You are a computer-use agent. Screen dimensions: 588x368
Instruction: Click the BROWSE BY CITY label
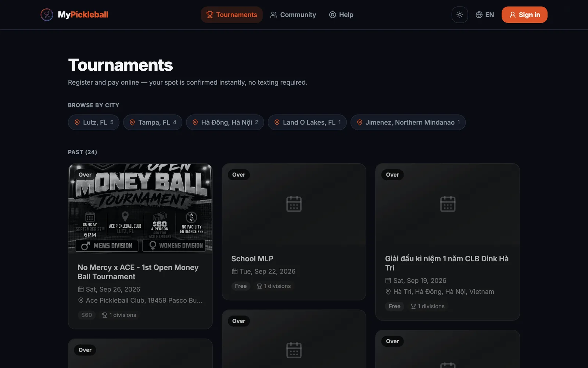[94, 105]
